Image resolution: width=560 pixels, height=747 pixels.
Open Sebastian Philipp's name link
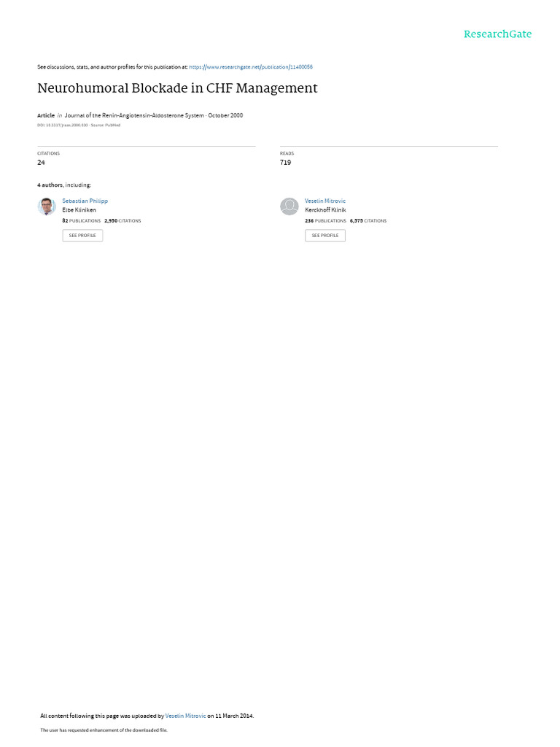tap(85, 201)
